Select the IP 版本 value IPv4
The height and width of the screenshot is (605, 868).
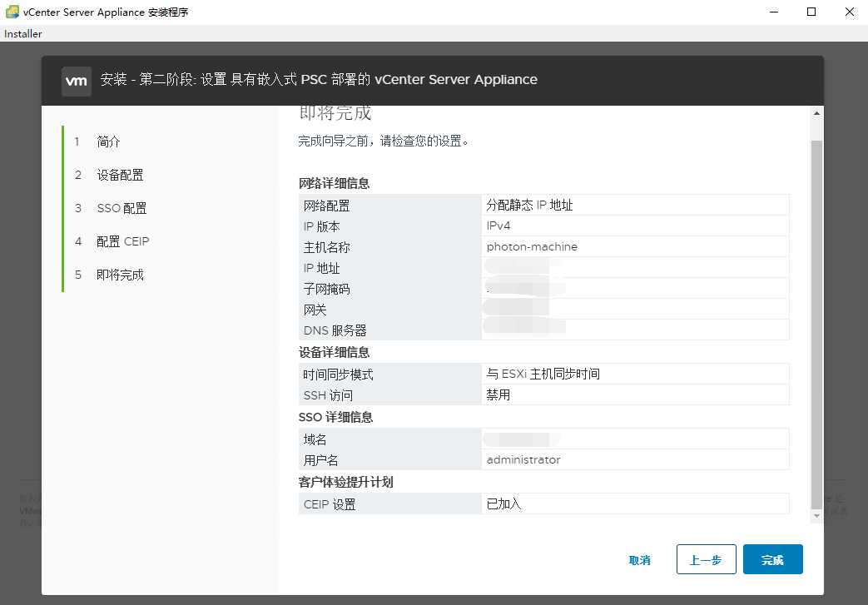coord(498,225)
